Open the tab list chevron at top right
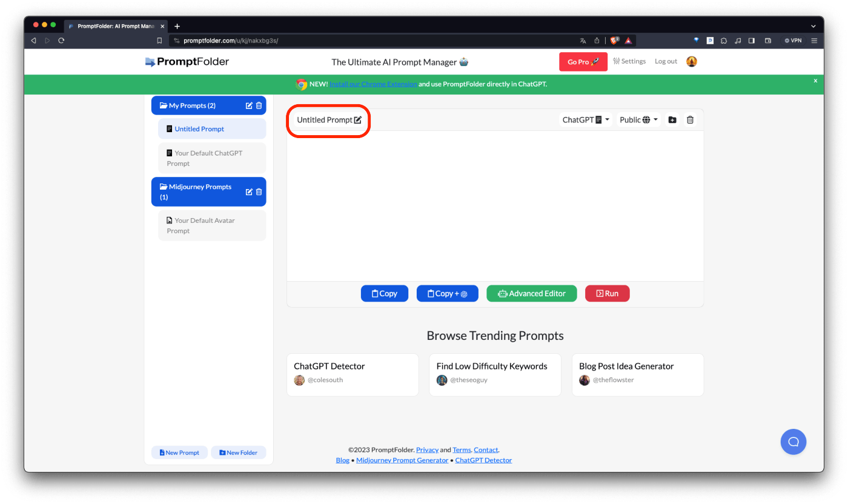Viewport: 848px width, 504px height. pos(813,27)
